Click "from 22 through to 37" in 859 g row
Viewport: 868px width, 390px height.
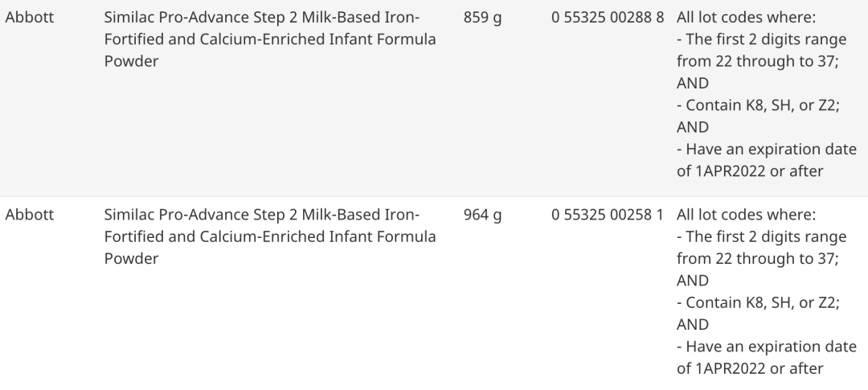click(x=757, y=61)
